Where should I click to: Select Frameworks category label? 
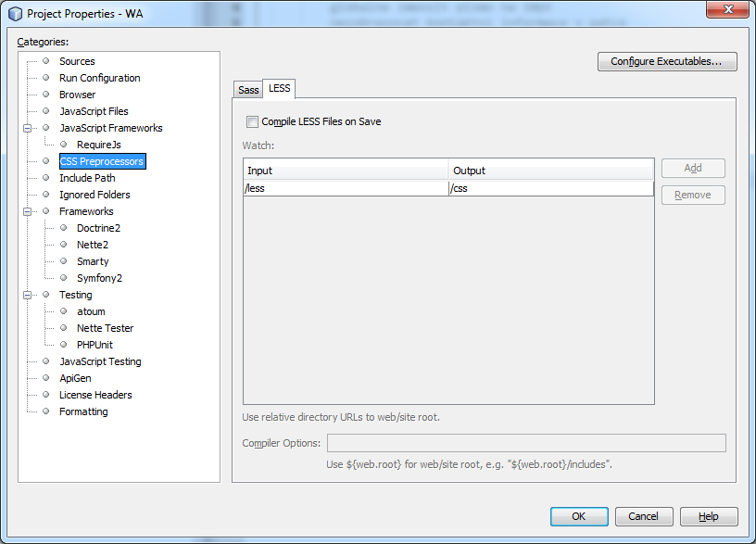pyautogui.click(x=86, y=211)
